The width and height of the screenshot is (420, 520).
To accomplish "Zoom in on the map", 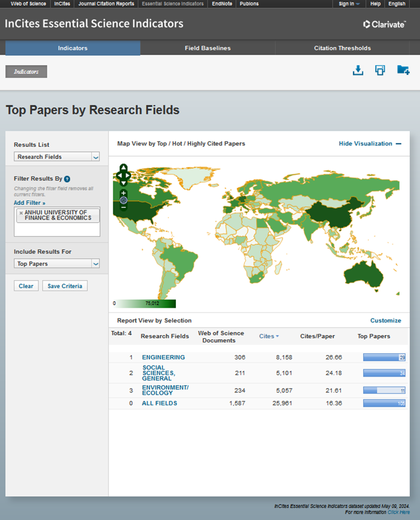I will pyautogui.click(x=124, y=193).
